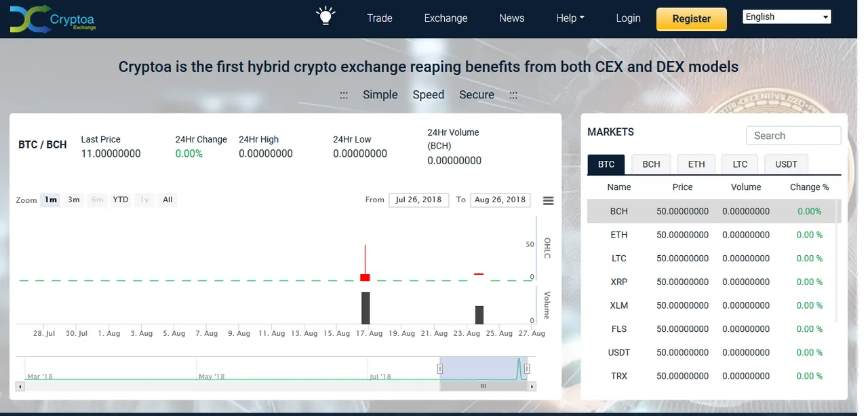
Task: Click the To date field Aug 26, 2018
Action: click(500, 200)
